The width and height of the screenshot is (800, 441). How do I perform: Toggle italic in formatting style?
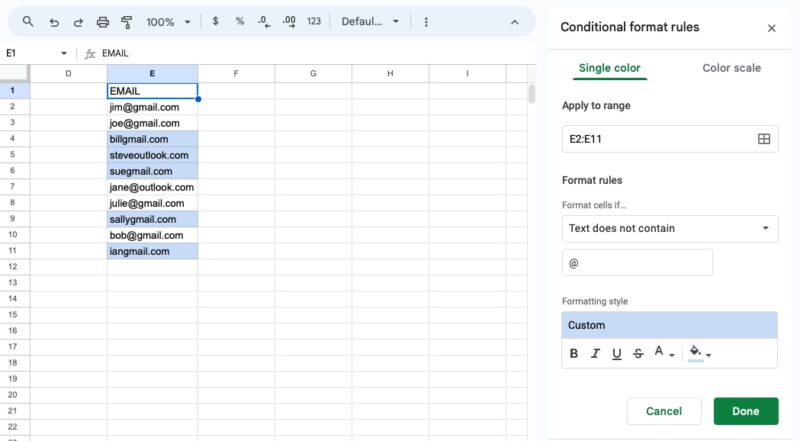click(x=595, y=353)
